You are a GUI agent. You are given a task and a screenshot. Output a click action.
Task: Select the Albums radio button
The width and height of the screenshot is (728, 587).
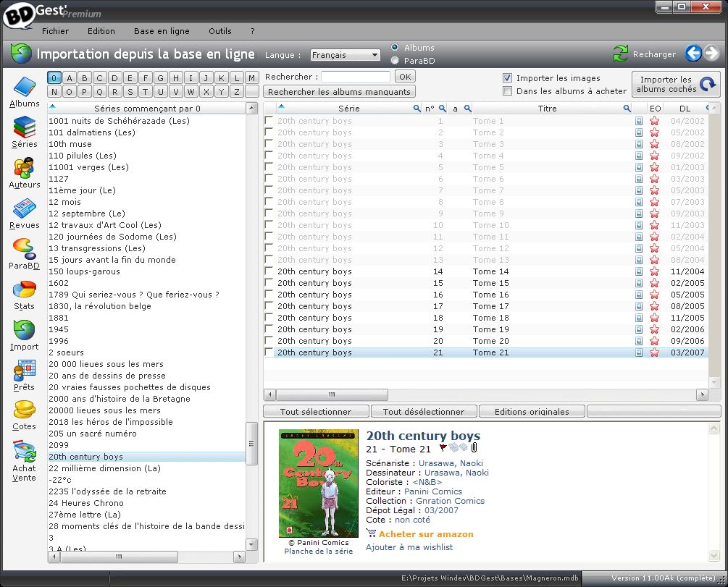(x=395, y=47)
